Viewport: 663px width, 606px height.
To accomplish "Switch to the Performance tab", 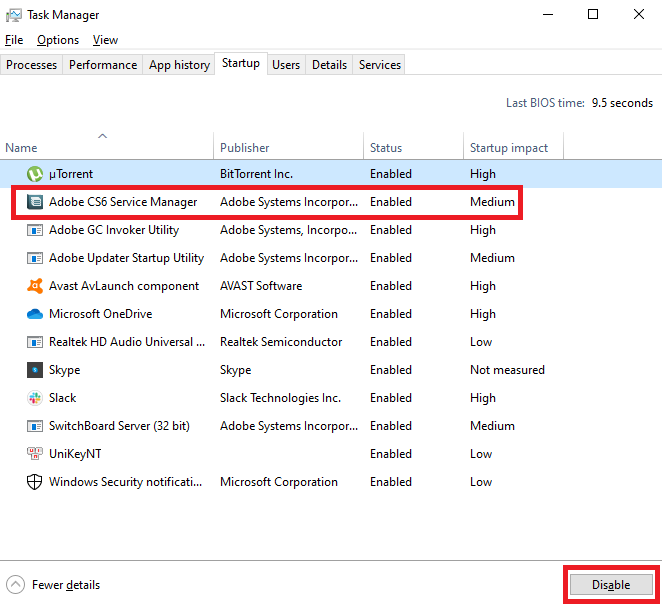I will pyautogui.click(x=103, y=65).
